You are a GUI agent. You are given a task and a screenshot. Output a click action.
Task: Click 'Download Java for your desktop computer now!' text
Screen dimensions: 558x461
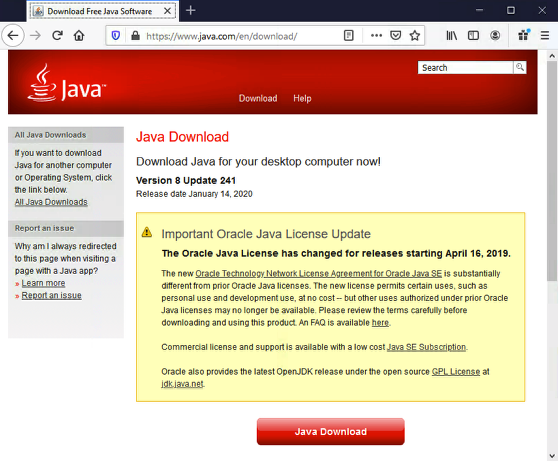[258, 162]
